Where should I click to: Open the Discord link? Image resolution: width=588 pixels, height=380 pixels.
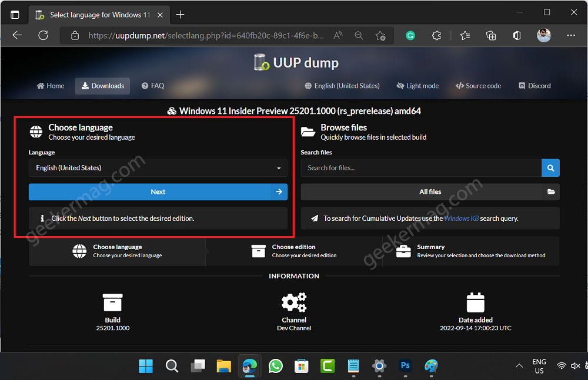(534, 86)
